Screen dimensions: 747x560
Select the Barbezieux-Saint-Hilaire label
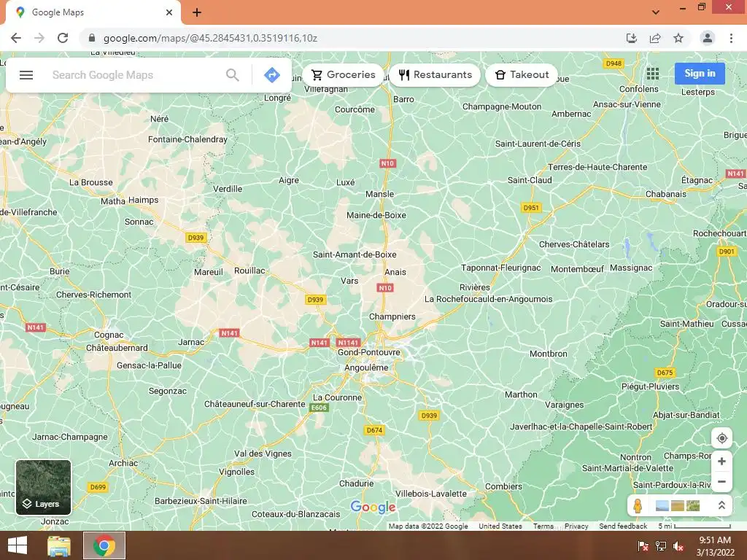point(201,501)
